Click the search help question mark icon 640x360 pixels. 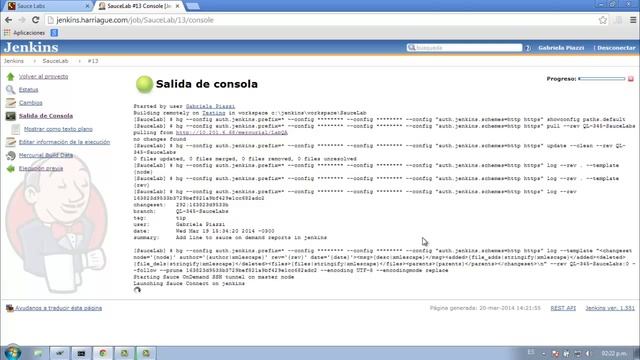click(x=527, y=48)
